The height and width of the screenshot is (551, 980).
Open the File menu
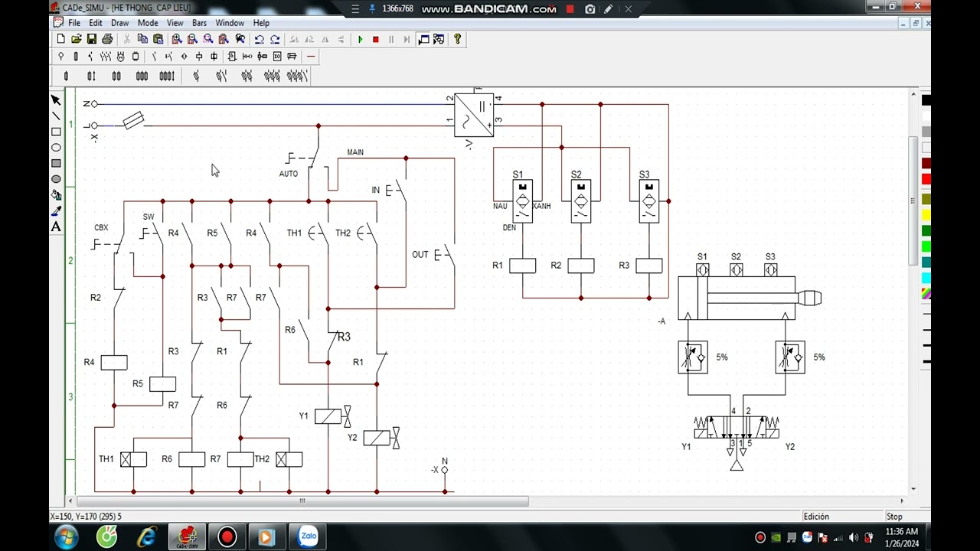point(74,23)
